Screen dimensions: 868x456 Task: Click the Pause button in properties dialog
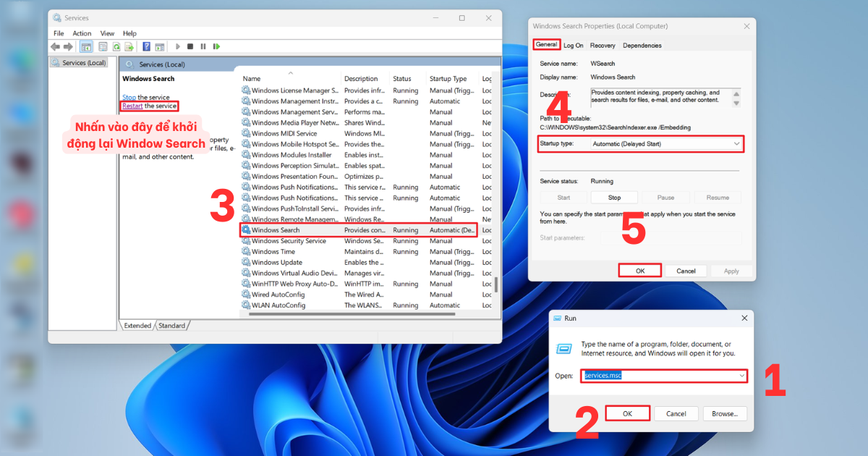665,198
